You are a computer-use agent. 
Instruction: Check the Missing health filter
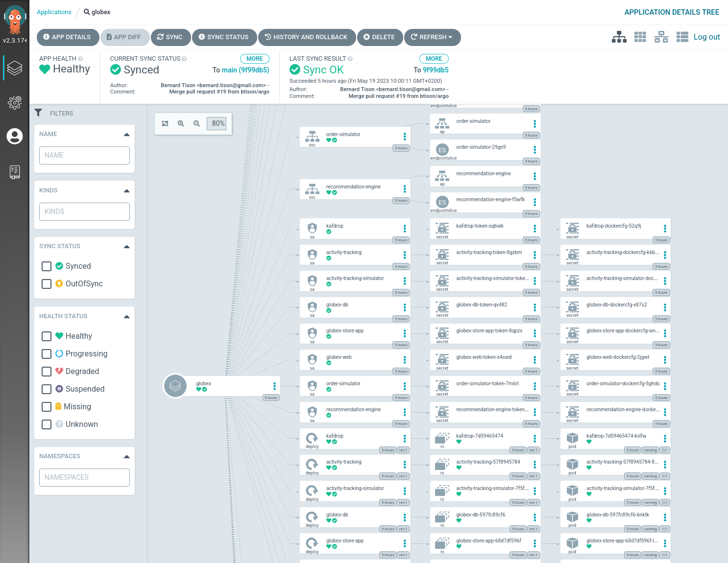(x=47, y=407)
